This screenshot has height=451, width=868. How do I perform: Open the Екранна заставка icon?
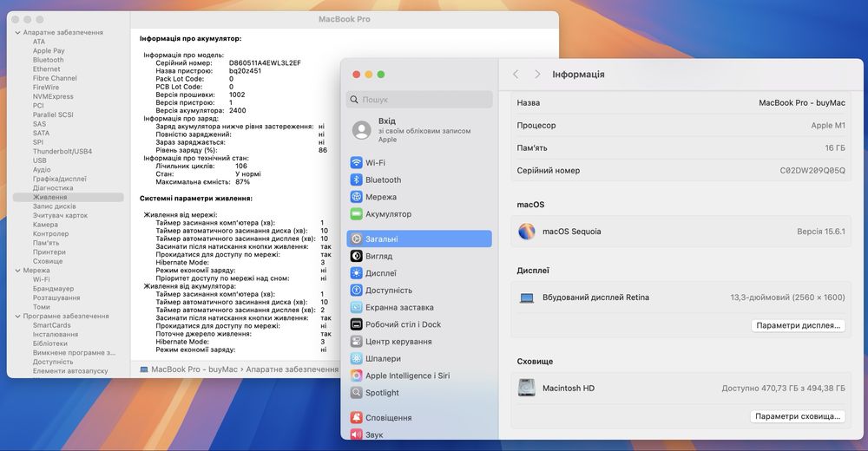(357, 308)
